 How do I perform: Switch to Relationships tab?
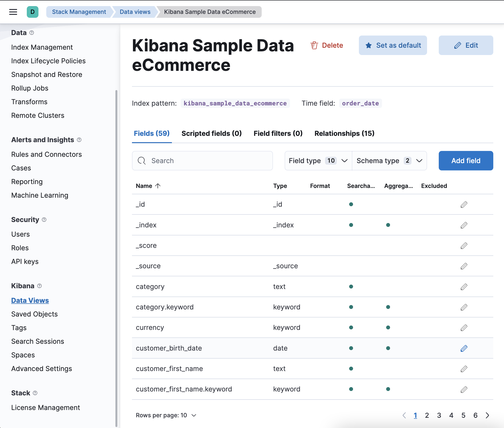[344, 133]
